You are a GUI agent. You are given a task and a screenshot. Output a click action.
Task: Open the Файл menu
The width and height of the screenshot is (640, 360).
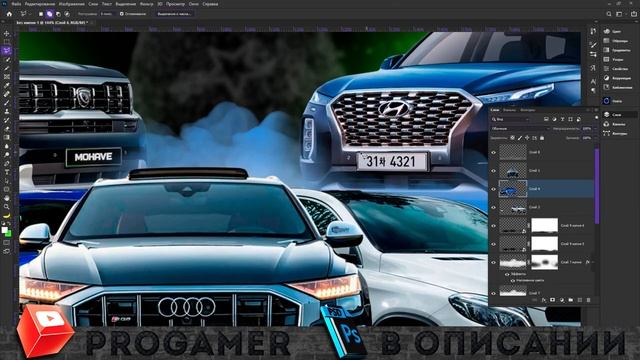pos(16,4)
